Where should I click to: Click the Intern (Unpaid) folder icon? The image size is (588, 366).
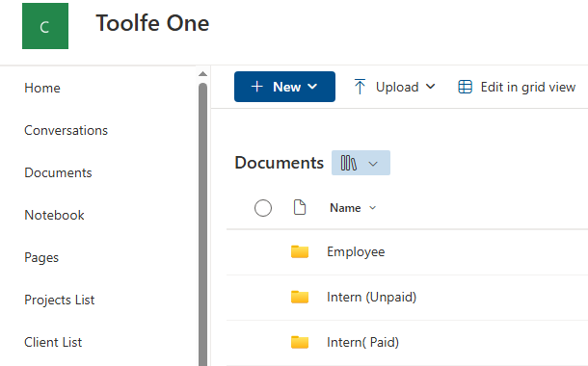[300, 297]
